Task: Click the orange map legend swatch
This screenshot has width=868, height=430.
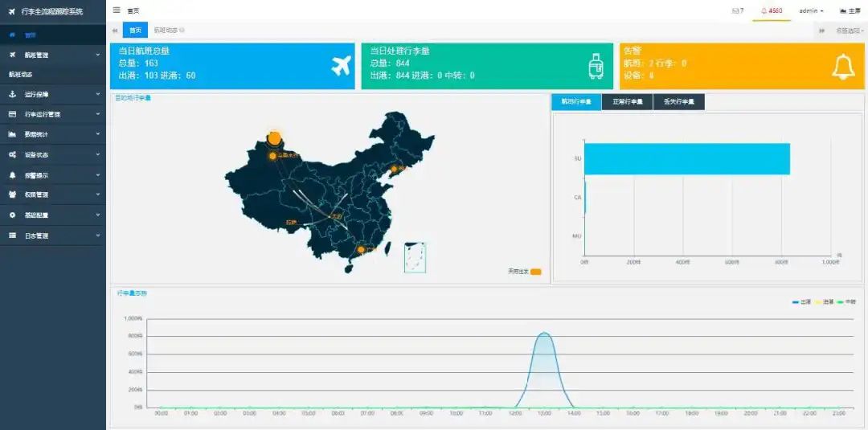Action: point(535,272)
